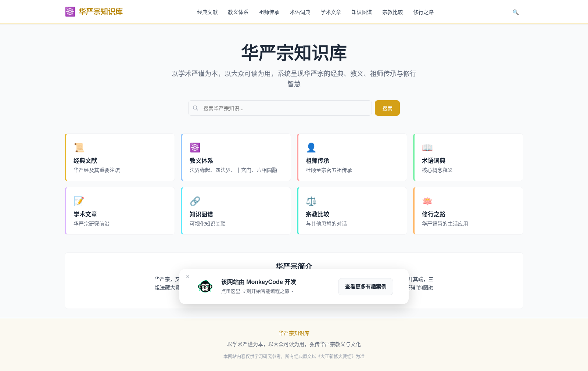Open the header search magnifier icon

(x=516, y=12)
